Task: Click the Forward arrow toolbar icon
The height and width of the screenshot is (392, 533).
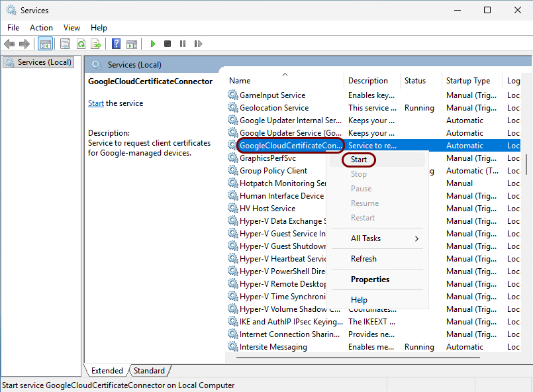Action: point(24,44)
